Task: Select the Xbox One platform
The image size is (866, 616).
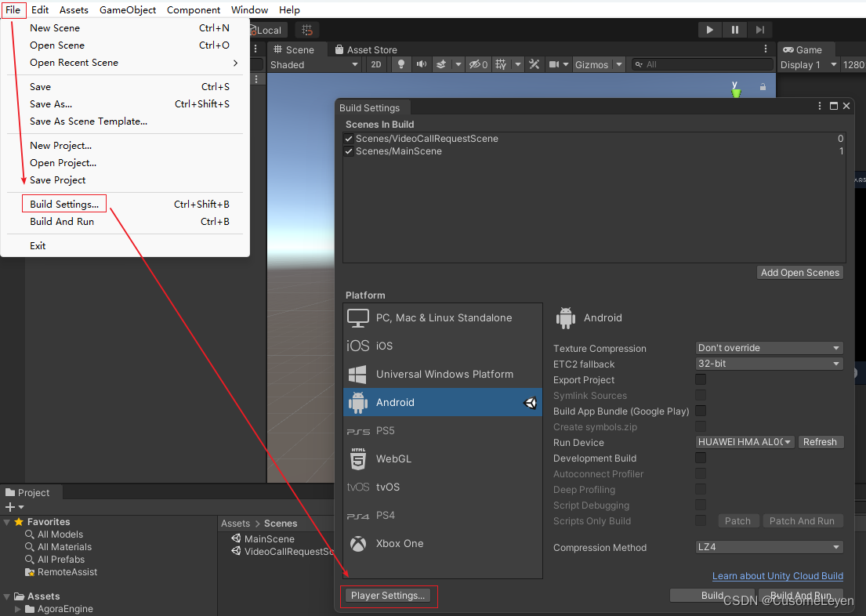Action: coord(442,543)
